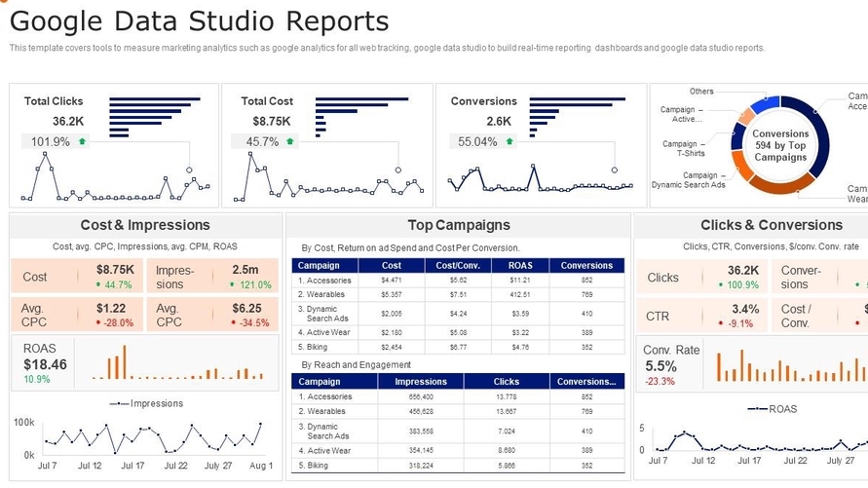Click the ROAS legend above the bottom-right chart
The width and height of the screenshot is (868, 488).
click(x=772, y=409)
